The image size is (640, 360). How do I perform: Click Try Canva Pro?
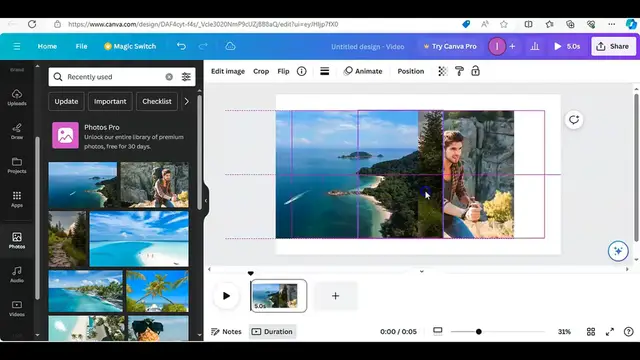point(450,46)
